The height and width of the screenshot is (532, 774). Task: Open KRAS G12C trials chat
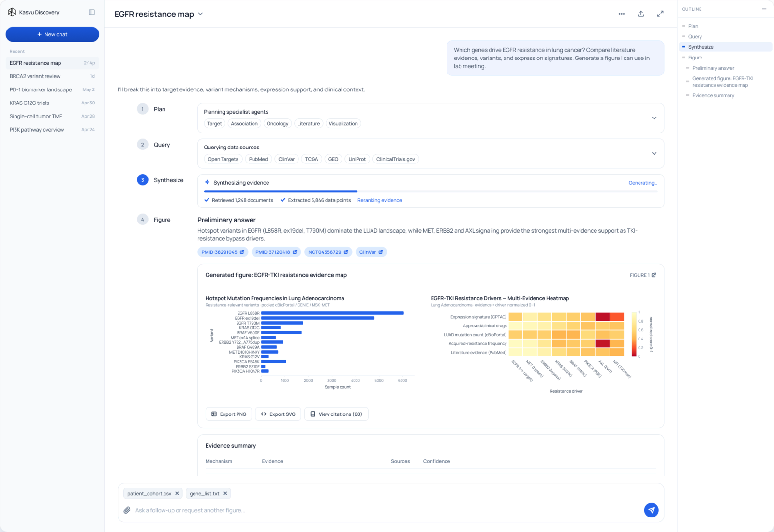pos(52,103)
